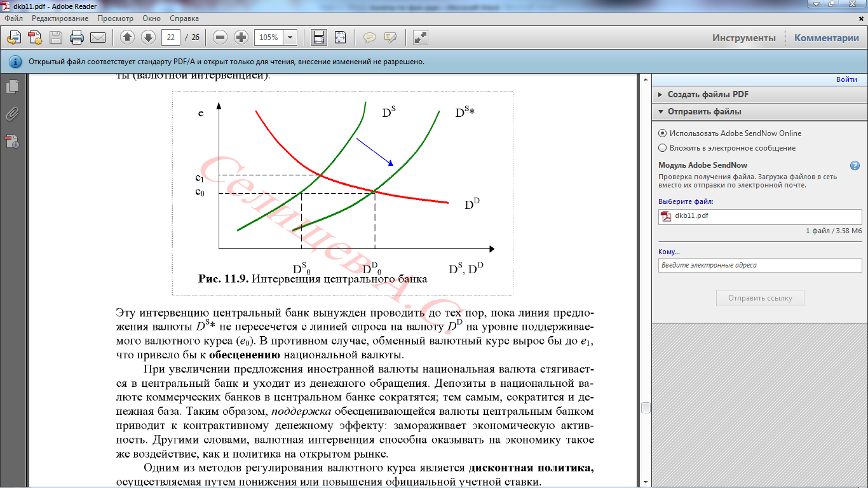Click the Выберите файл link
The image size is (868, 488).
click(686, 201)
